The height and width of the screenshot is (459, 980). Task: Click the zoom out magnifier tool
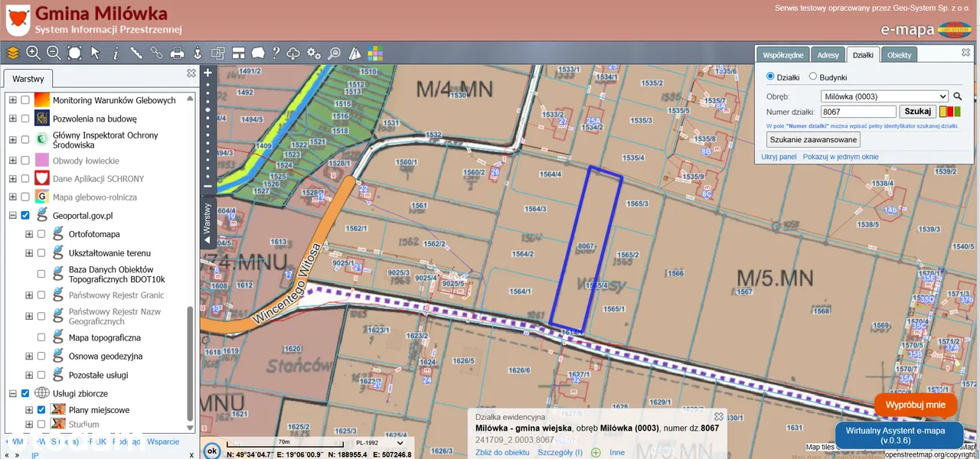[x=54, y=53]
